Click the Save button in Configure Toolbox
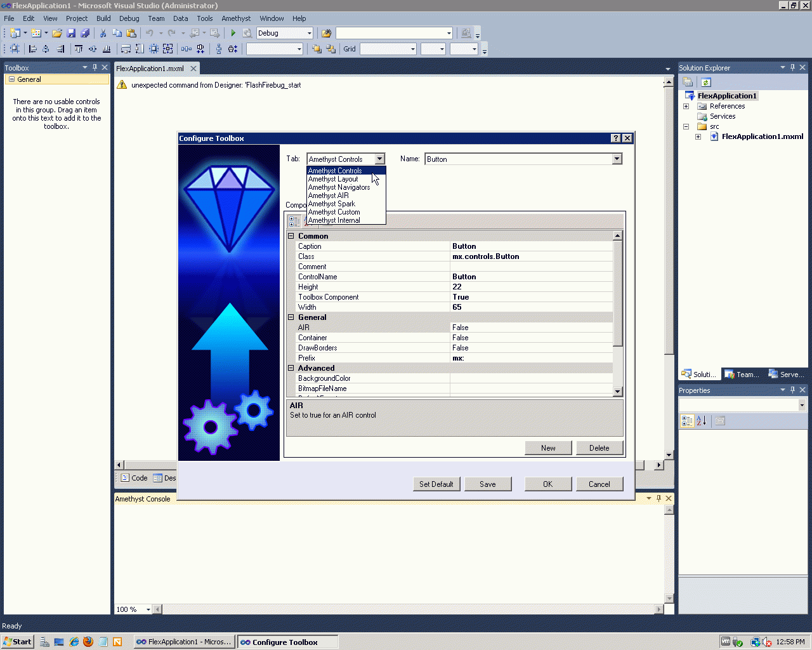Viewport: 812px width, 650px height. click(x=488, y=484)
